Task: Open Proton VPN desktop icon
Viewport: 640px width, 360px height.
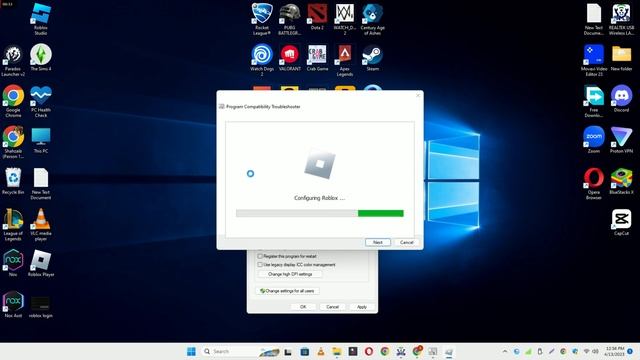Action: tap(621, 140)
